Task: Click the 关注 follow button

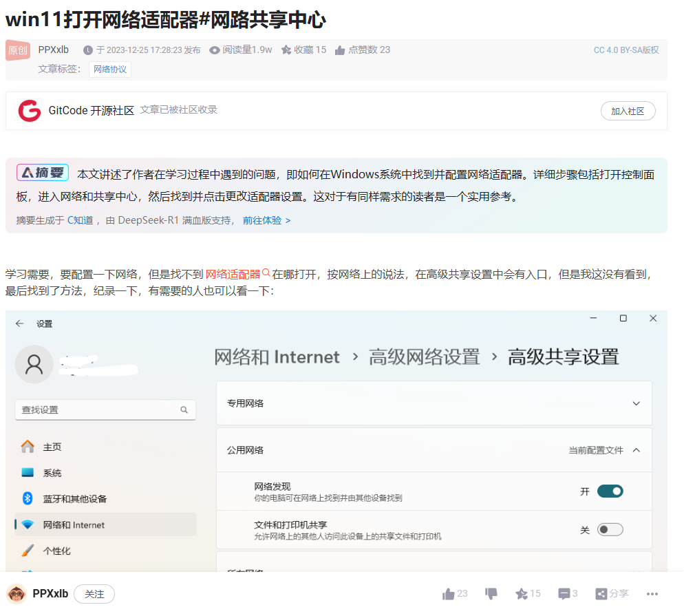Action: [94, 594]
